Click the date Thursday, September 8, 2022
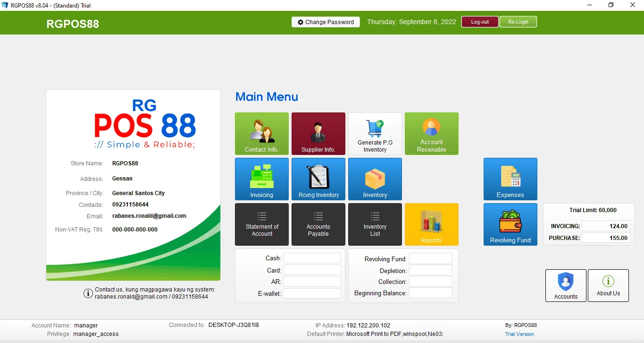 click(411, 22)
